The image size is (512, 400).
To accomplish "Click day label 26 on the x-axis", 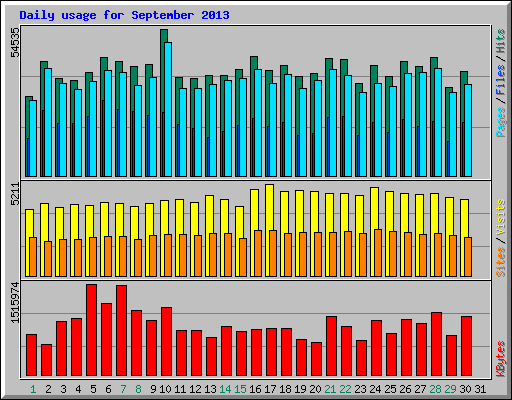I will pyautogui.click(x=405, y=389).
